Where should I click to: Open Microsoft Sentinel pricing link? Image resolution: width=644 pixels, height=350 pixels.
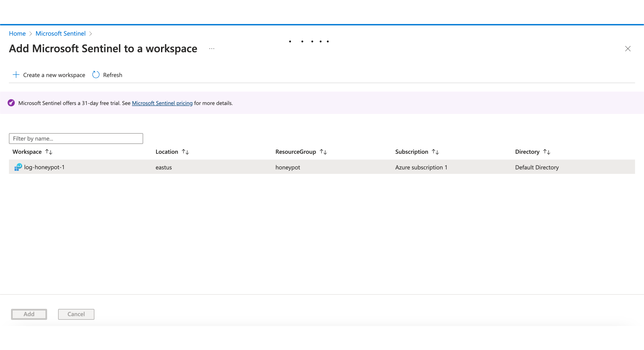(162, 103)
